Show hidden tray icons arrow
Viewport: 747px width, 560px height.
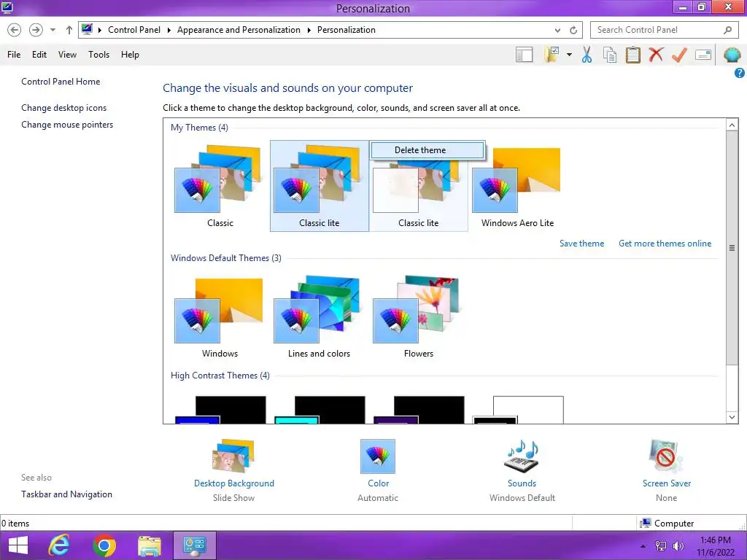(x=643, y=545)
